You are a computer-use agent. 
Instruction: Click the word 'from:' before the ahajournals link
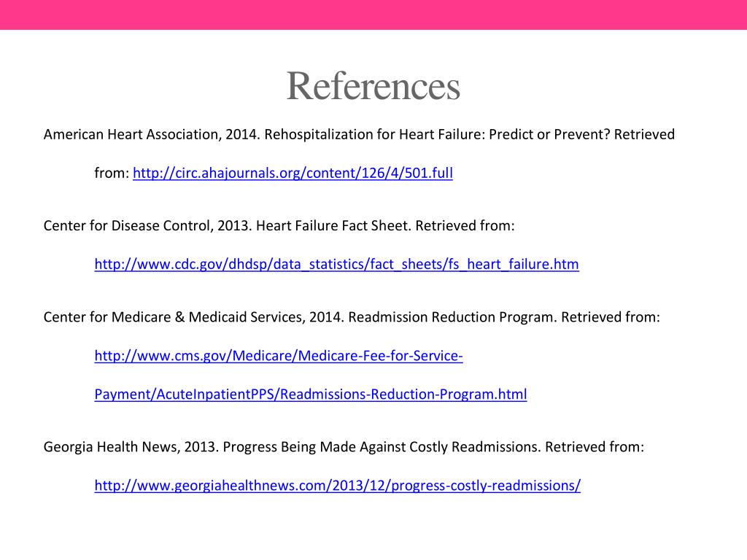tap(112, 173)
